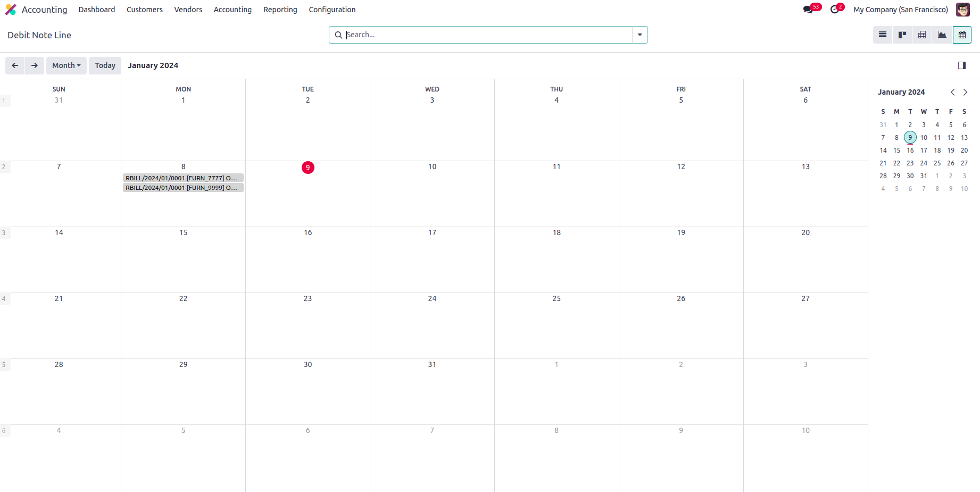Viewport: 980px width, 492px height.
Task: Toggle the calendar side panel
Action: pyautogui.click(x=962, y=65)
